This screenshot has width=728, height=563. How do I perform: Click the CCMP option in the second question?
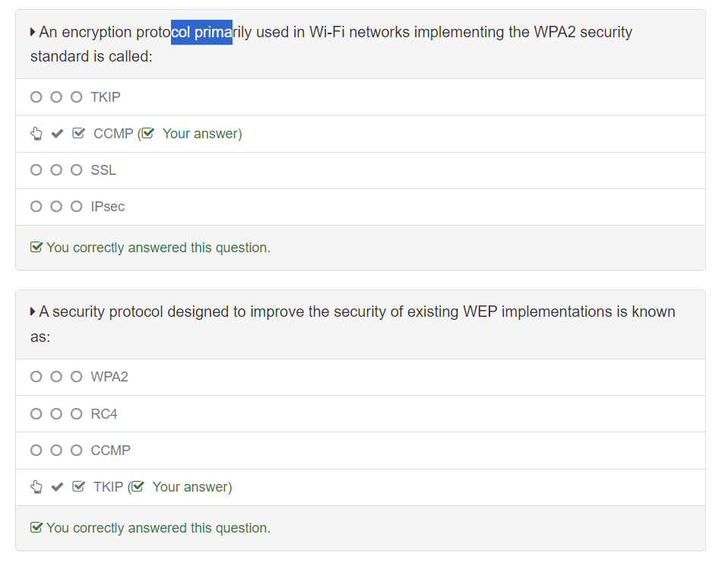111,451
